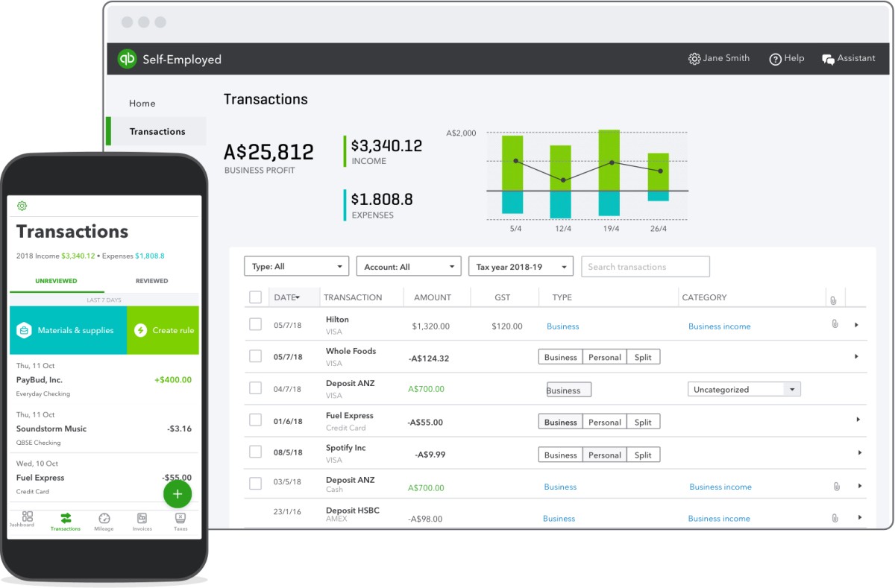Switch to Reviewed tab on phone

(x=151, y=281)
